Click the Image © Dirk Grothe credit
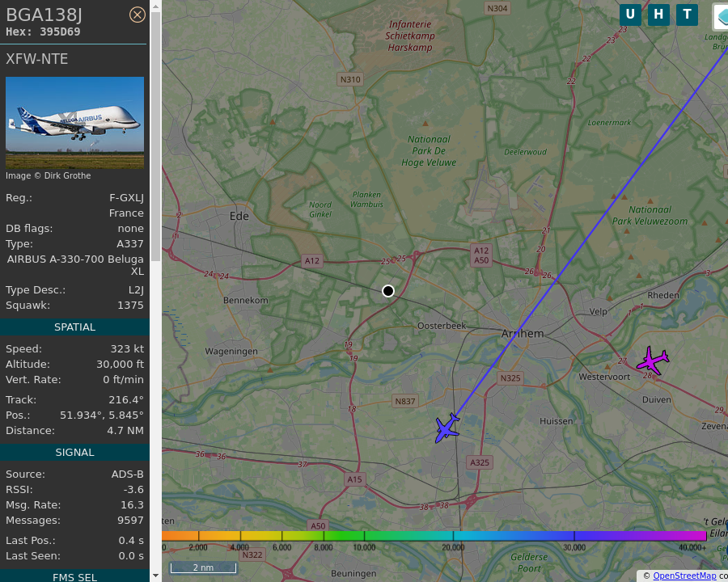Image resolution: width=728 pixels, height=582 pixels. [x=49, y=176]
